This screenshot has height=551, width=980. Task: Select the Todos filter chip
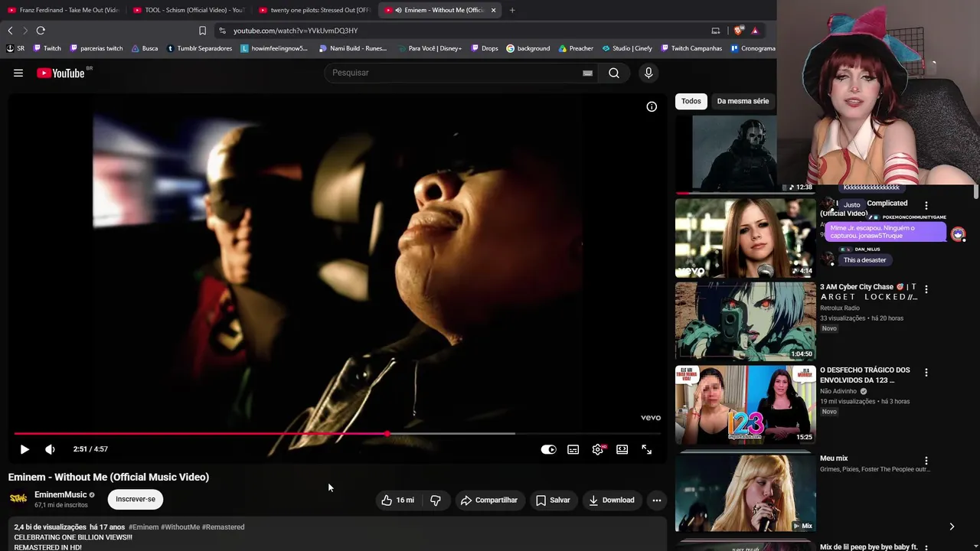(x=691, y=101)
